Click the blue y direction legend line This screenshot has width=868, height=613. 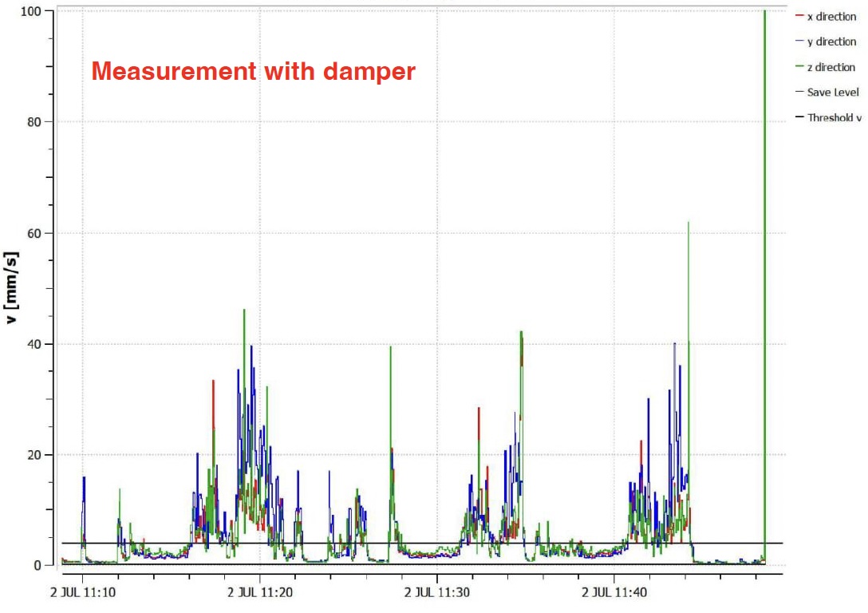pyautogui.click(x=799, y=41)
